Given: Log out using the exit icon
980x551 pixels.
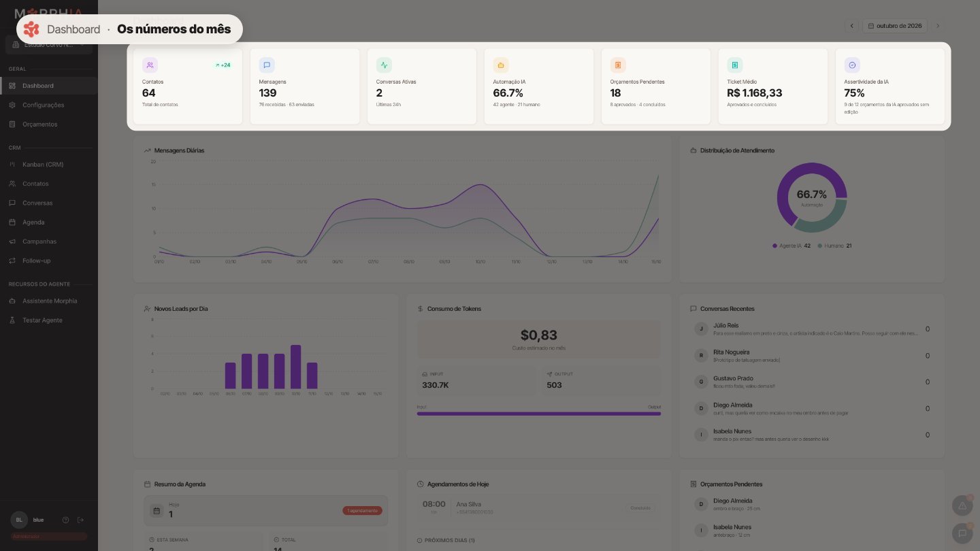Looking at the screenshot, I should pos(80,520).
